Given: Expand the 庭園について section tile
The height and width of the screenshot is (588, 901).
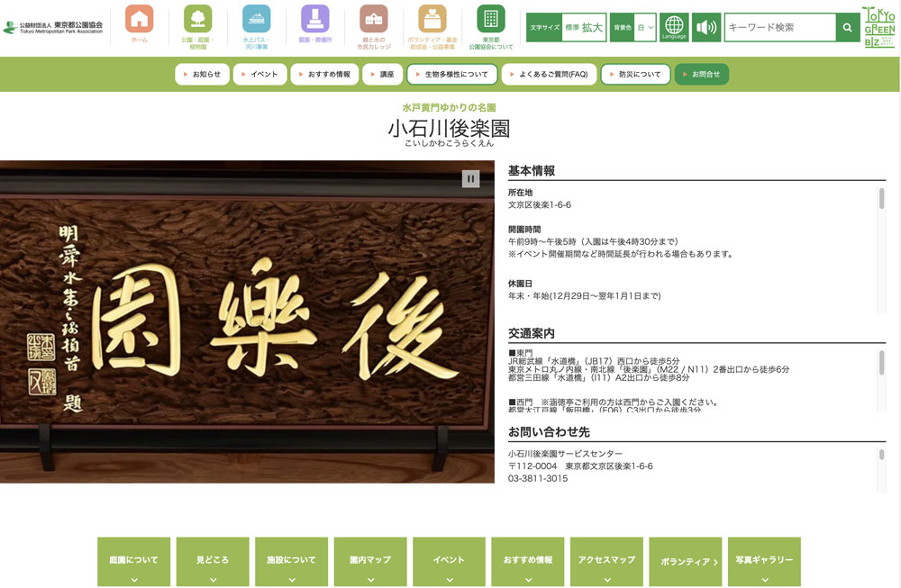Looking at the screenshot, I should point(134,562).
